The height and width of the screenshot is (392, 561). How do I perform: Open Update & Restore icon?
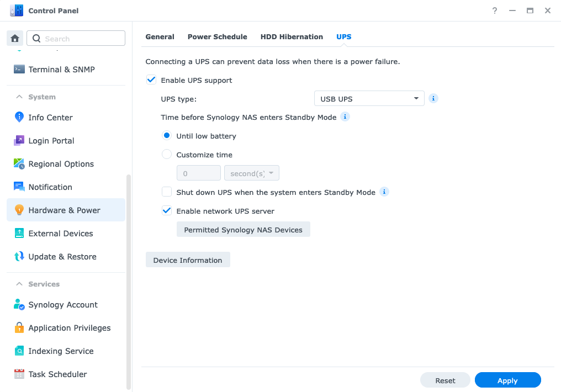tap(19, 257)
